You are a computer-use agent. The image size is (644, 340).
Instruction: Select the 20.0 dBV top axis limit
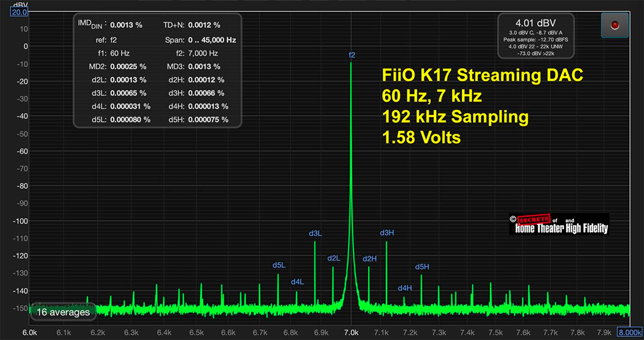pyautogui.click(x=18, y=11)
